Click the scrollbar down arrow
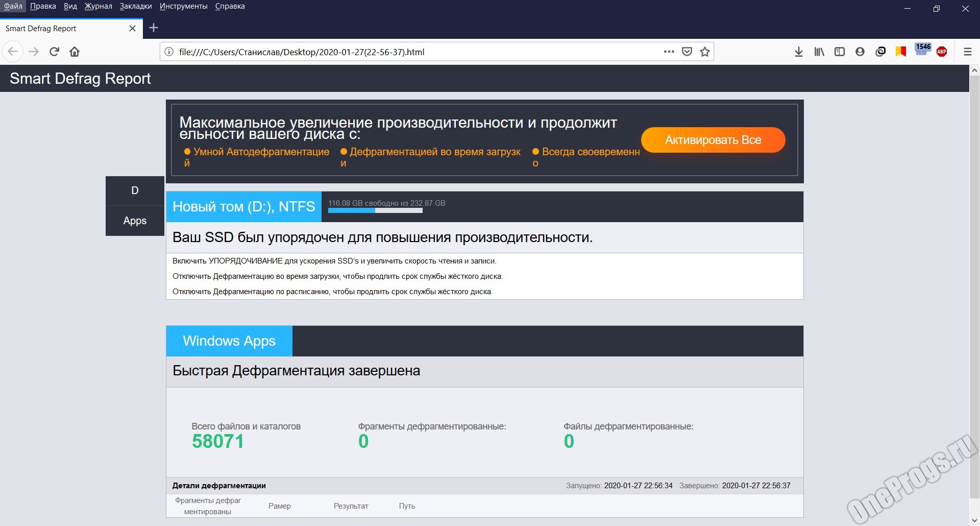The height and width of the screenshot is (526, 980). [974, 520]
